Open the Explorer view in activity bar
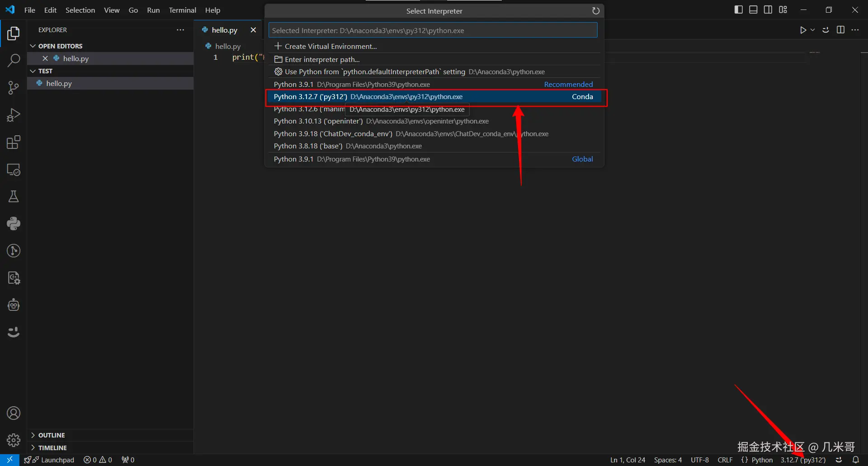This screenshot has width=868, height=466. [x=14, y=33]
